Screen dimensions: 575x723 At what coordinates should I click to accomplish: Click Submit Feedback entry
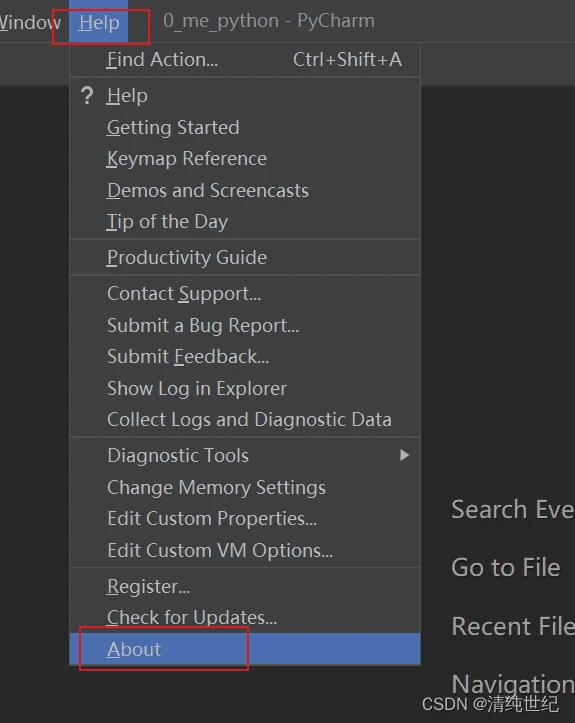point(245,357)
